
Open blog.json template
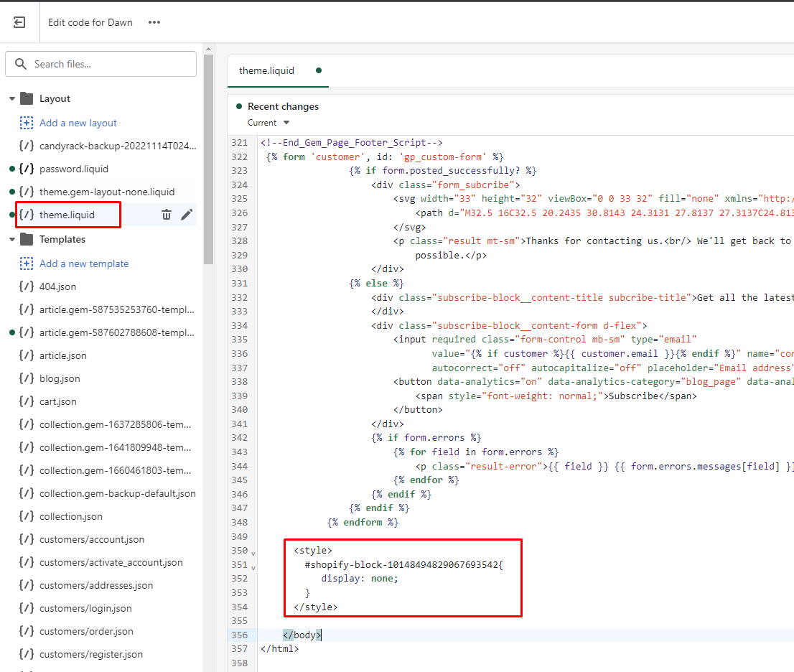pyautogui.click(x=60, y=379)
